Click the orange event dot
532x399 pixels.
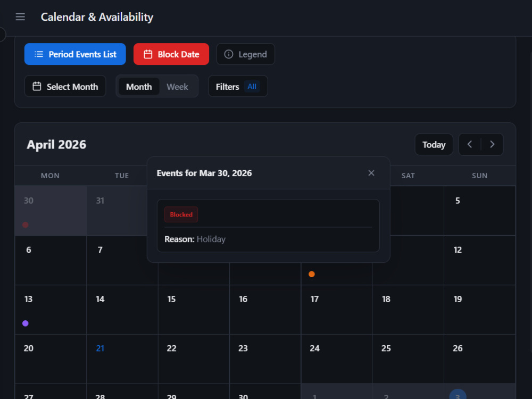311,274
